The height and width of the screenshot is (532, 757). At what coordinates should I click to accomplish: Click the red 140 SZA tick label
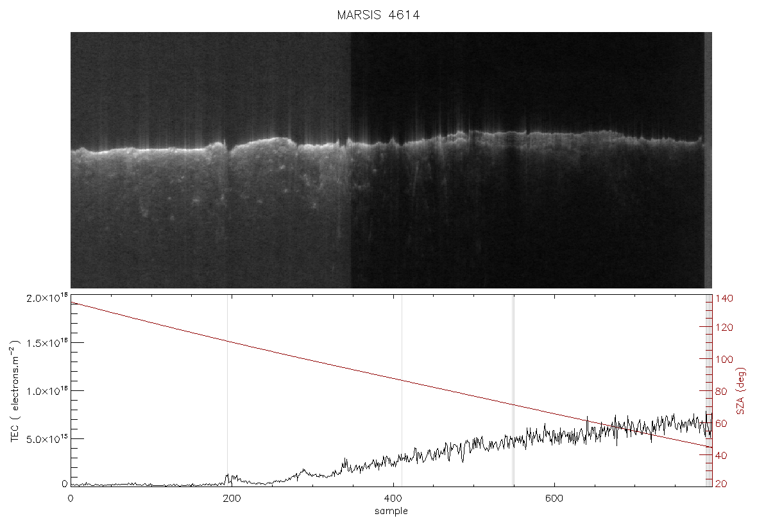[x=724, y=299]
